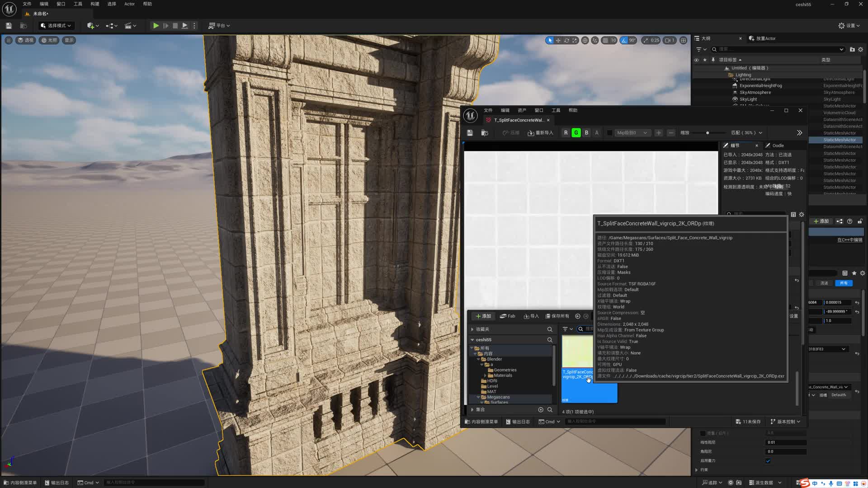This screenshot has width=868, height=488.
Task: Toggle grid snapping in the viewport
Action: 605,40
